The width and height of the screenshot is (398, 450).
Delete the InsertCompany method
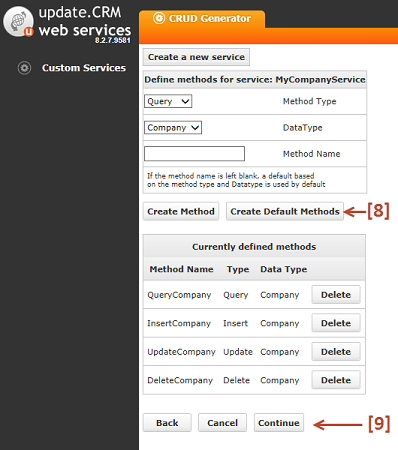pos(336,323)
